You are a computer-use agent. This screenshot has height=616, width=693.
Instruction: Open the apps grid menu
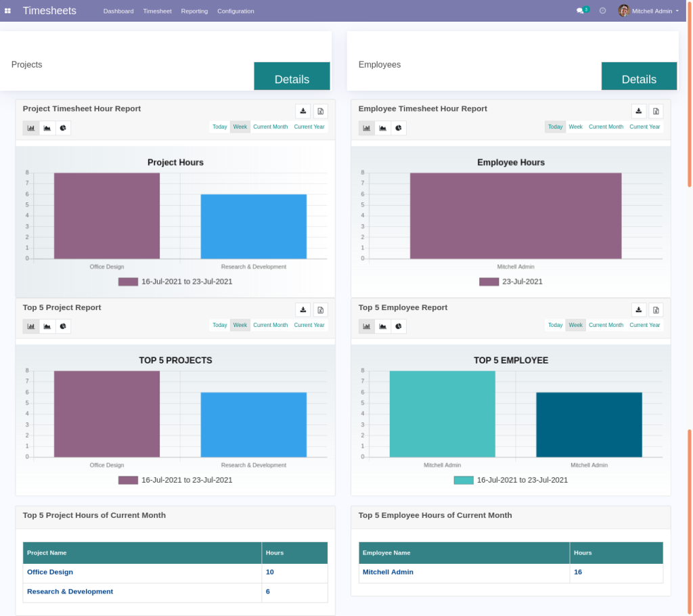[x=8, y=10]
